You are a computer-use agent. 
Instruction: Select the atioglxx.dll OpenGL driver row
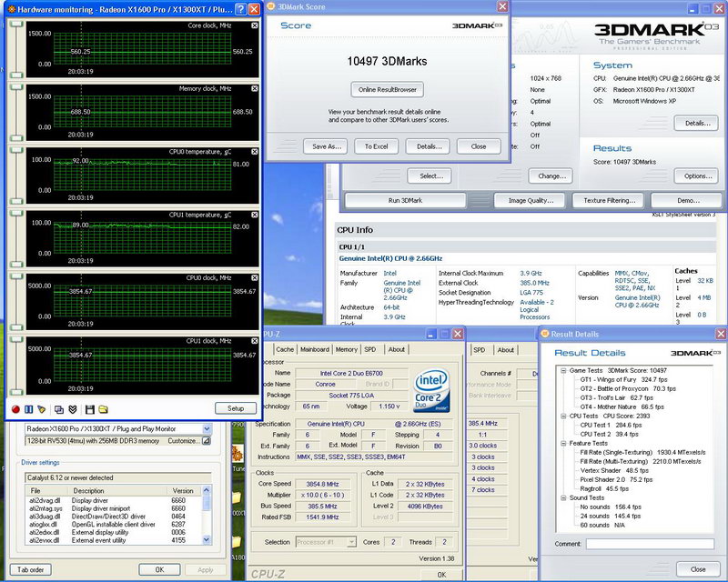coord(115,525)
